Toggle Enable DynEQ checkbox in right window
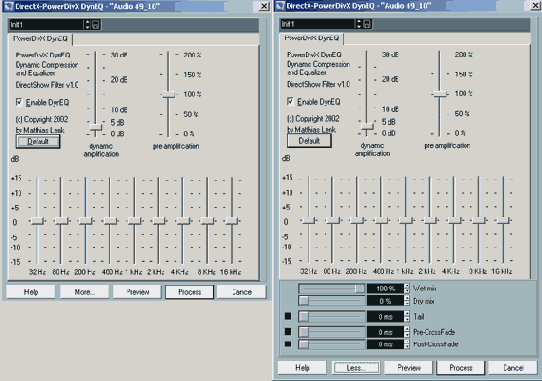 point(290,101)
